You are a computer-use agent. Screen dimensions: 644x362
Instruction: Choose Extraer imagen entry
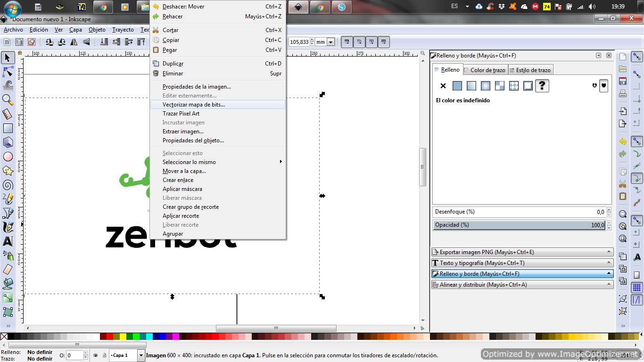click(218, 132)
